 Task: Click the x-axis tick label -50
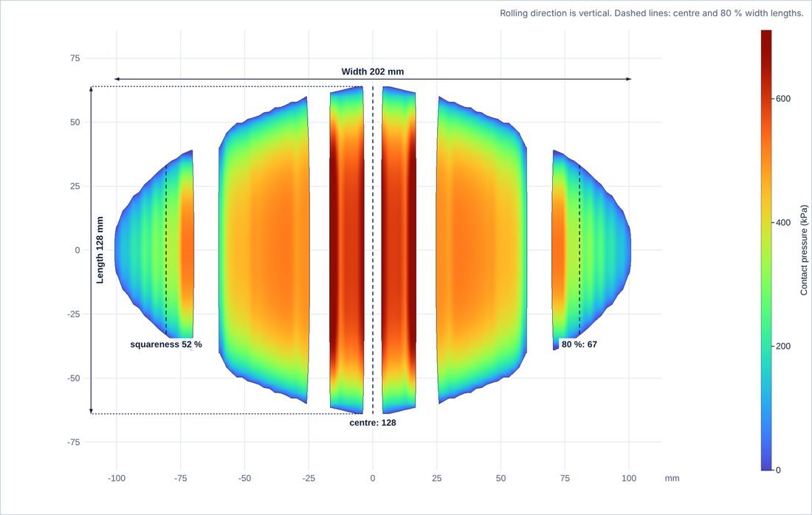(244, 478)
